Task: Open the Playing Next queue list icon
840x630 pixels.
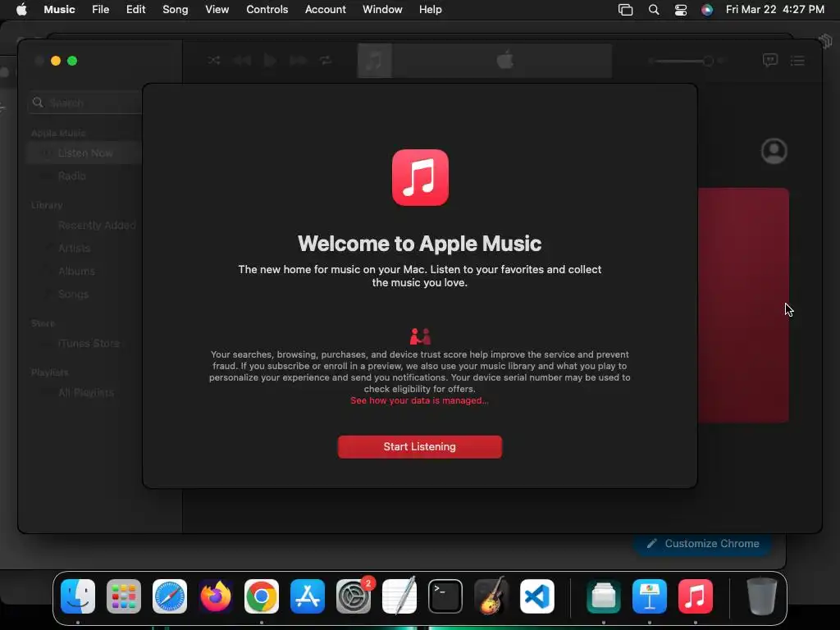Action: [x=797, y=61]
